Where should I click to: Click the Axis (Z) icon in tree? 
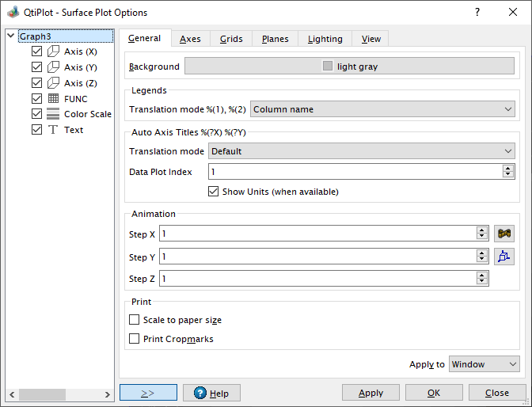53,82
